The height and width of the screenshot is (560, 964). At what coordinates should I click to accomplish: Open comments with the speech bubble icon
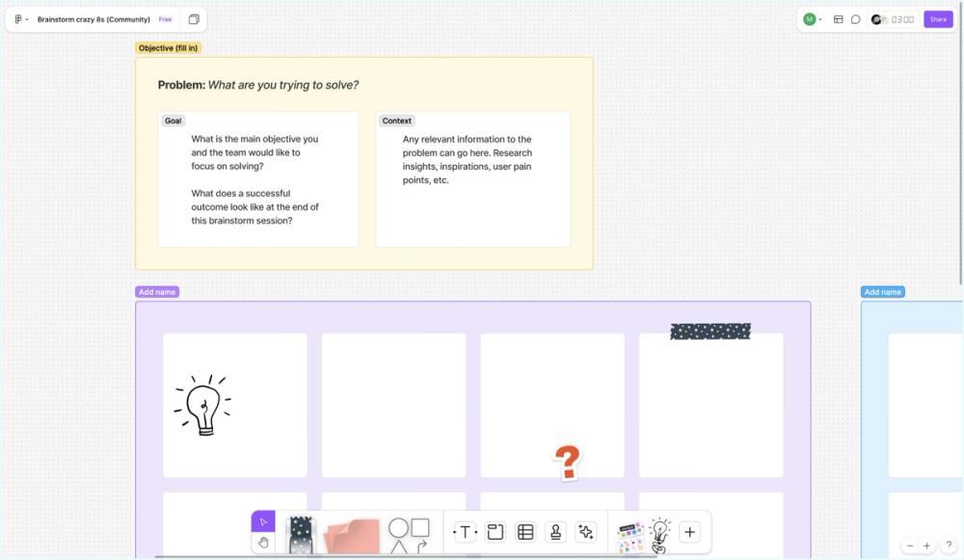click(855, 18)
